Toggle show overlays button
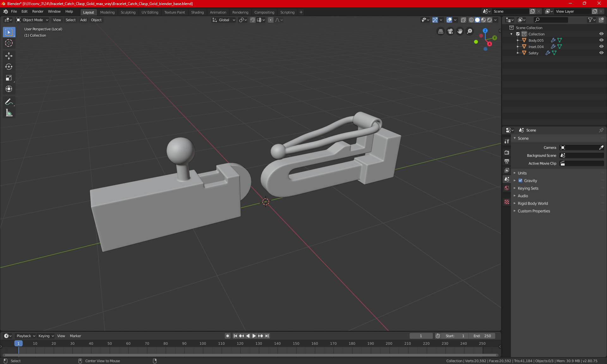The width and height of the screenshot is (607, 364). (449, 20)
